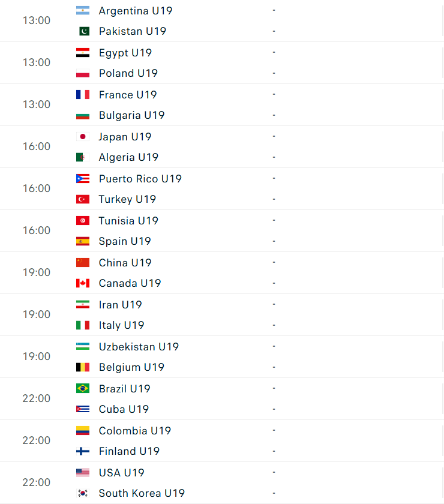This screenshot has height=504, width=444.
Task: Open the Italy U19 team link
Action: [x=121, y=325]
